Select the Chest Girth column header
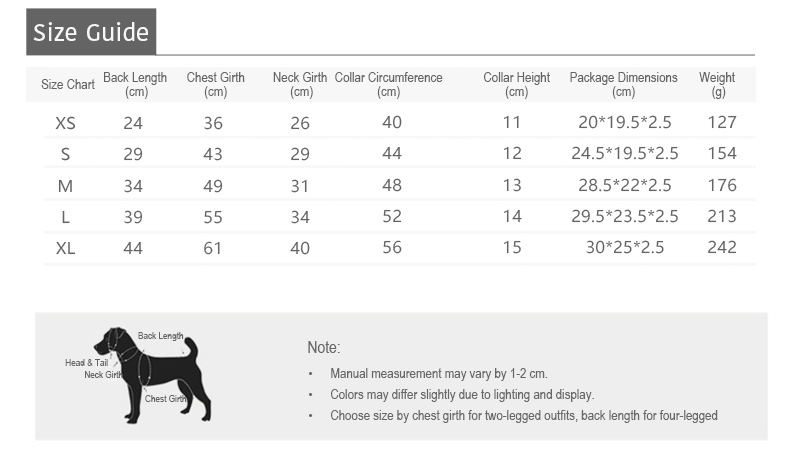The height and width of the screenshot is (473, 800). click(x=215, y=85)
